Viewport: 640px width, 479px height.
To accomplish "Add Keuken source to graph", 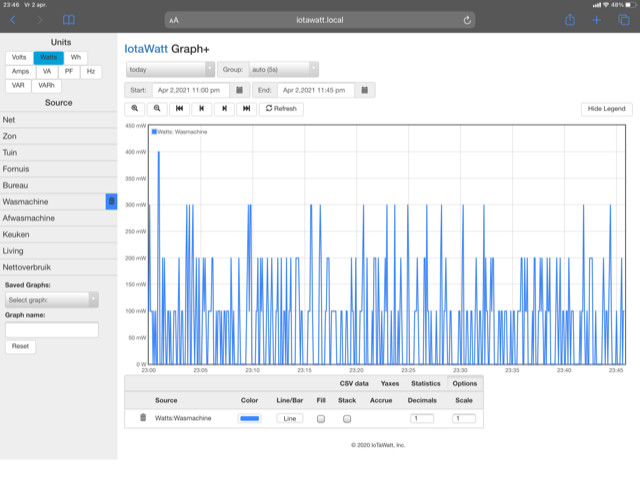I will [58, 234].
